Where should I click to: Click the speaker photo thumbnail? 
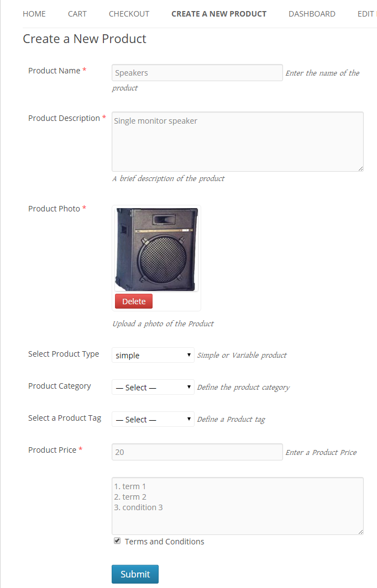(x=155, y=248)
